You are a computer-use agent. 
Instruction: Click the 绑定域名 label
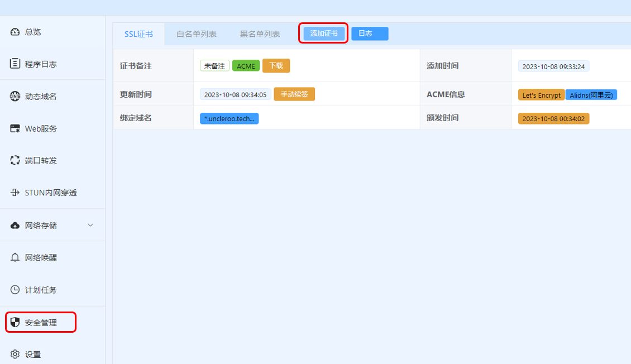[x=136, y=118]
